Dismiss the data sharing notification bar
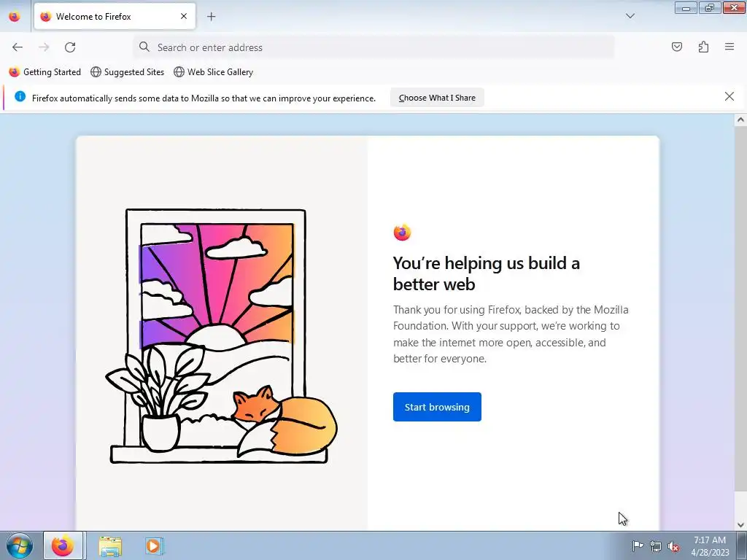Image resolution: width=747 pixels, height=560 pixels. [729, 97]
